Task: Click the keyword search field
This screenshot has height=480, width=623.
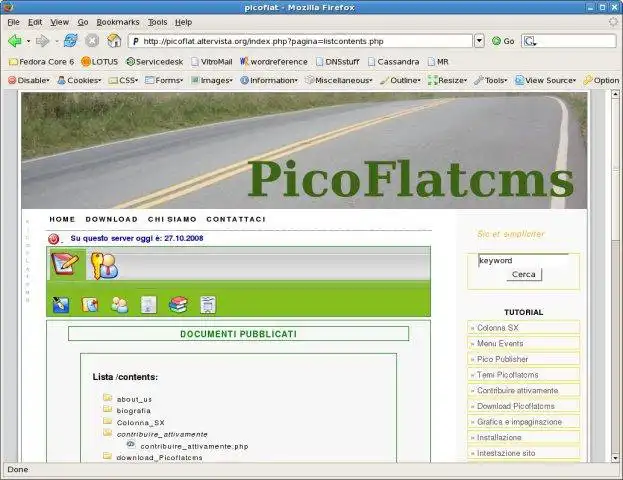Action: pos(524,260)
